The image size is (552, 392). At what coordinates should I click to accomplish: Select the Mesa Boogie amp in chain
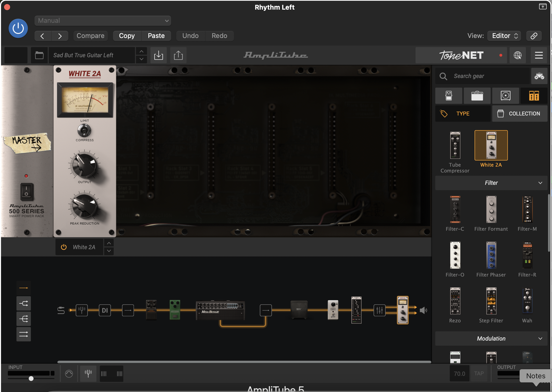[220, 310]
